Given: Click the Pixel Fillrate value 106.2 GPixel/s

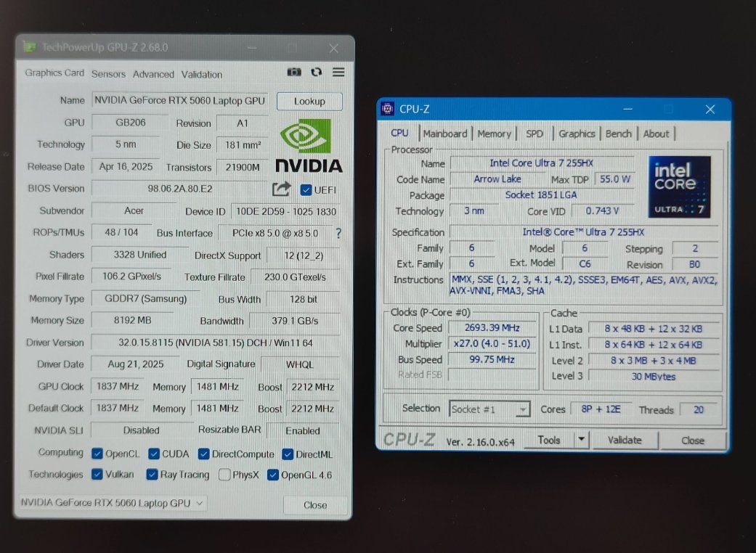Looking at the screenshot, I should pyautogui.click(x=131, y=276).
